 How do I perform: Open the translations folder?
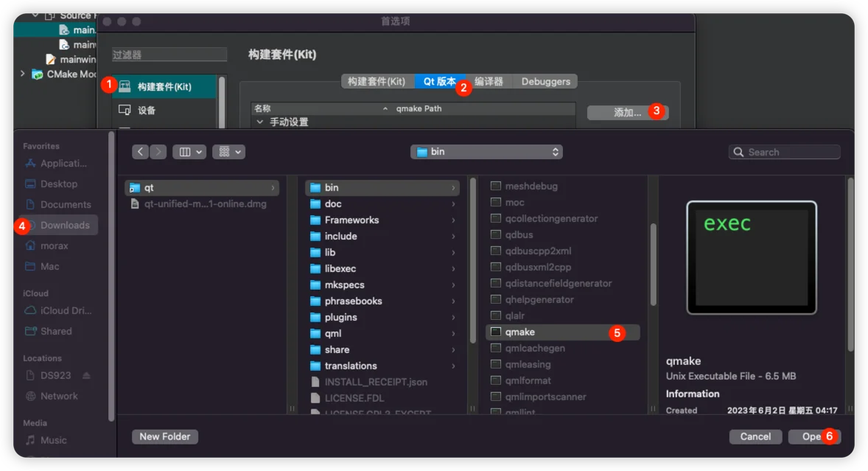click(x=382, y=366)
